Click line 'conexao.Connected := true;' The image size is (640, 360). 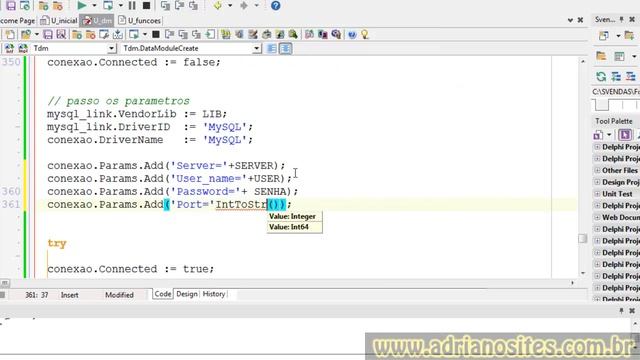click(131, 269)
